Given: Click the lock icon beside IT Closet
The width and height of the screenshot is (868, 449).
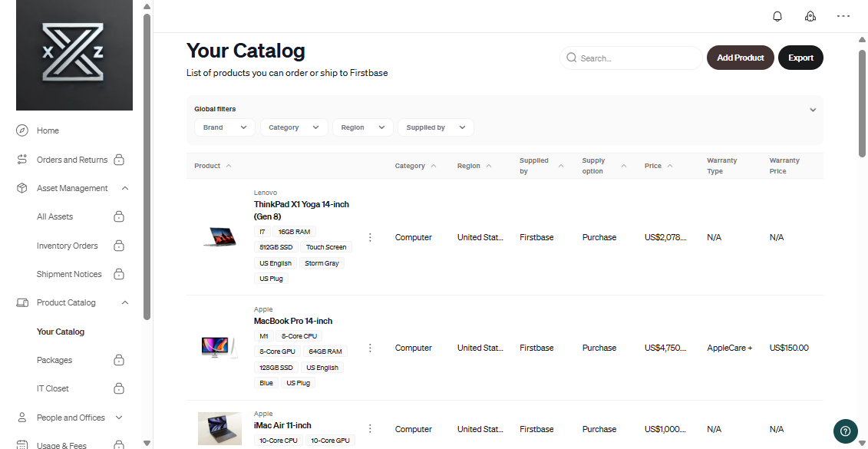Looking at the screenshot, I should [x=118, y=388].
